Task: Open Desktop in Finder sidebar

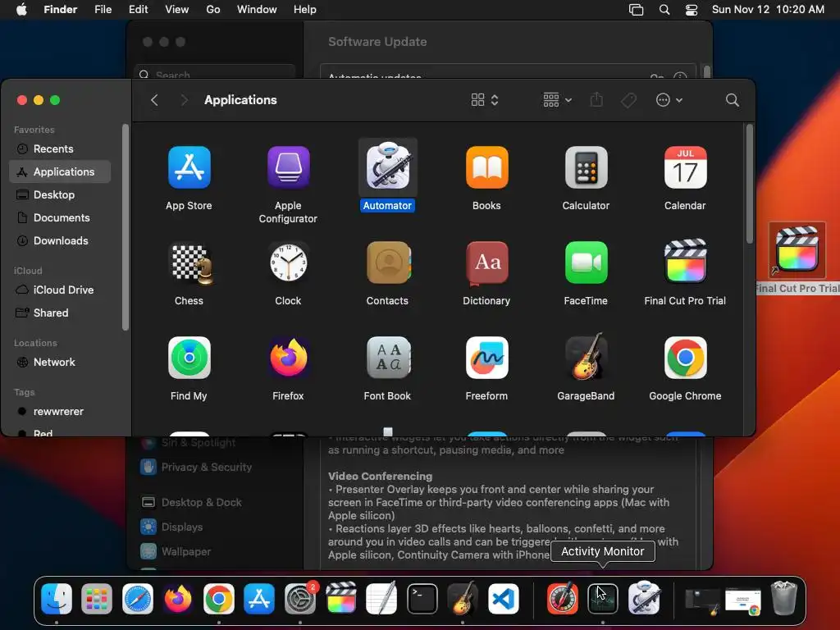Action: click(x=60, y=195)
